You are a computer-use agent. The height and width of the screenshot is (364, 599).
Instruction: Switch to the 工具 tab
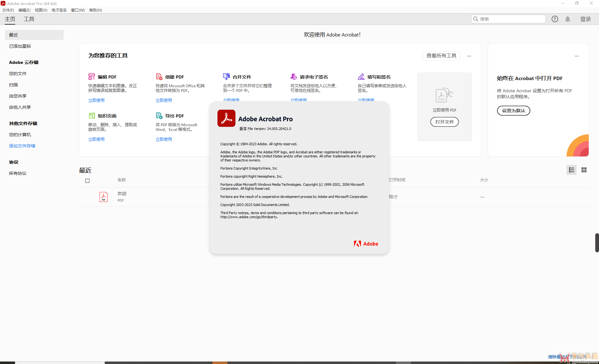(29, 19)
